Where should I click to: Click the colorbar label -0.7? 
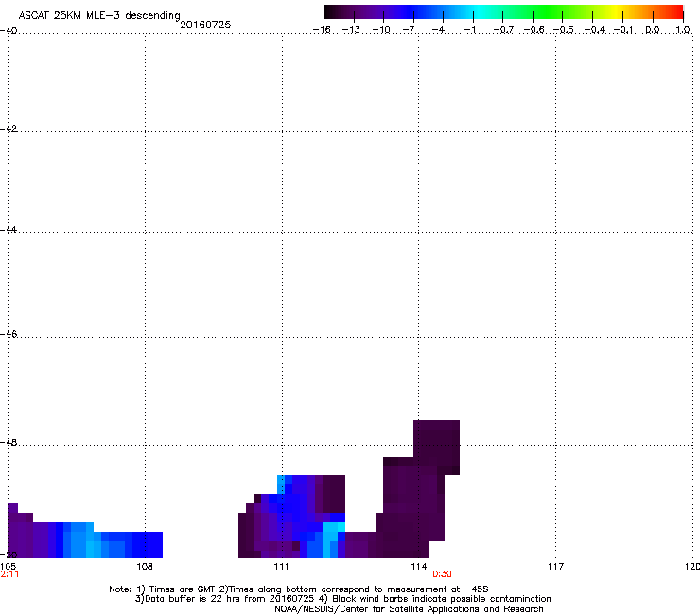click(503, 30)
